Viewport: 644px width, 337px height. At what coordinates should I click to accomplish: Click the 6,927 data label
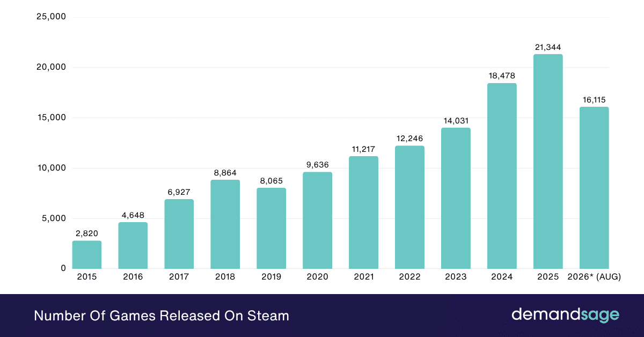(179, 192)
